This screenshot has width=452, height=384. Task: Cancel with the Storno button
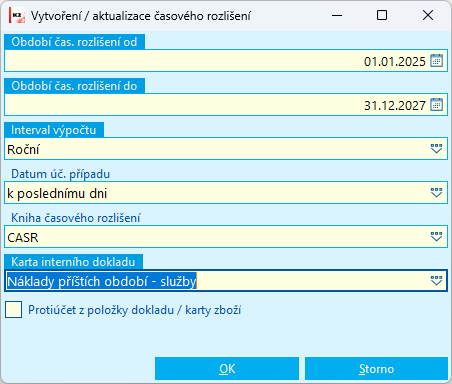(376, 369)
